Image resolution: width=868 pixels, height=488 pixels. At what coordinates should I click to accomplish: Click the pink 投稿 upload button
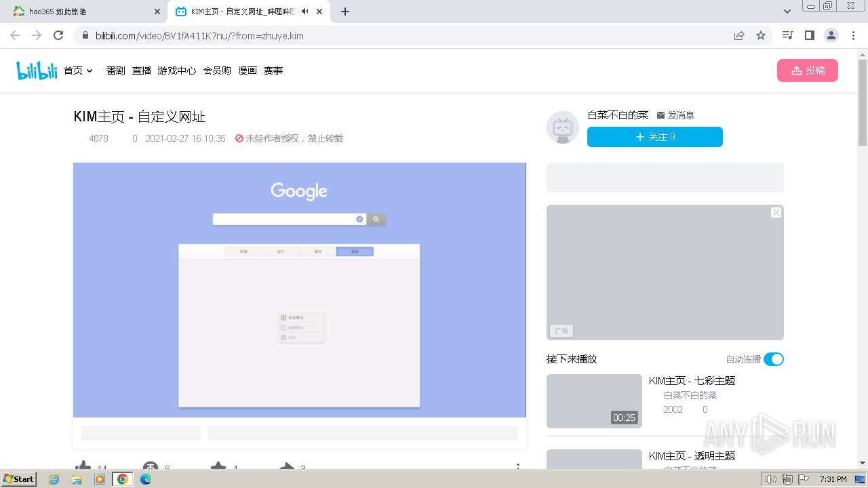tap(807, 70)
